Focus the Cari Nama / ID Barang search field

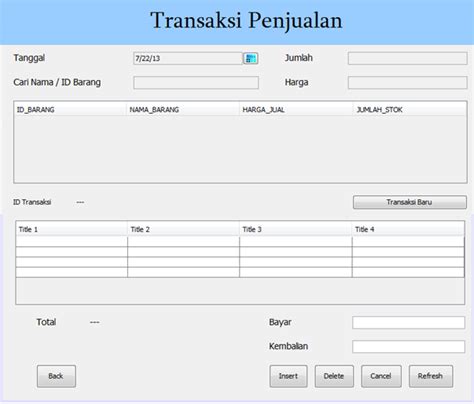(196, 83)
